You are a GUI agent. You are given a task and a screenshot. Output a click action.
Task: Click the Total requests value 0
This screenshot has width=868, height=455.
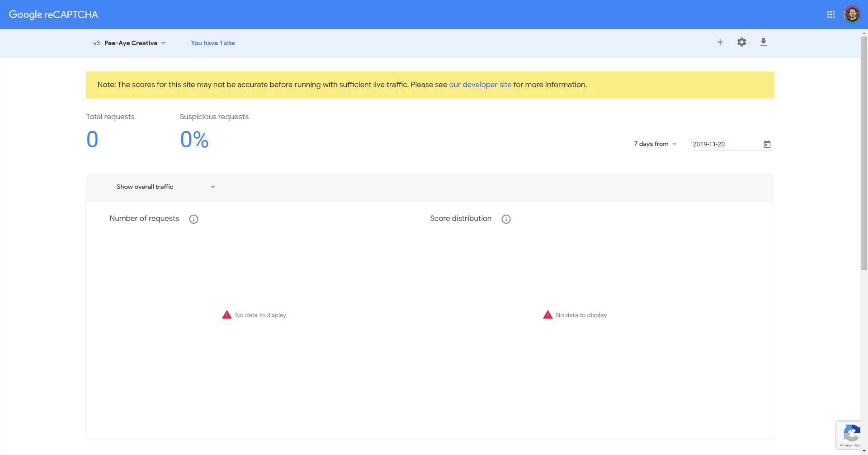point(92,139)
